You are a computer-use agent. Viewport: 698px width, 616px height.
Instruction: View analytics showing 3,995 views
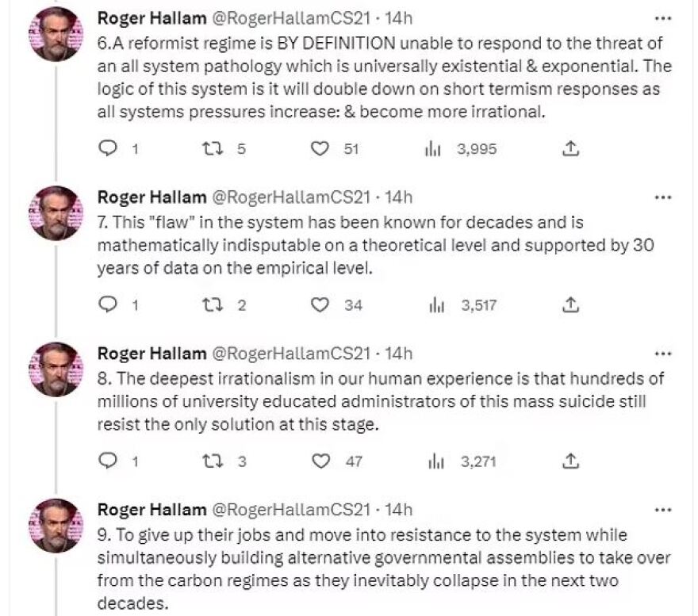coord(433,148)
